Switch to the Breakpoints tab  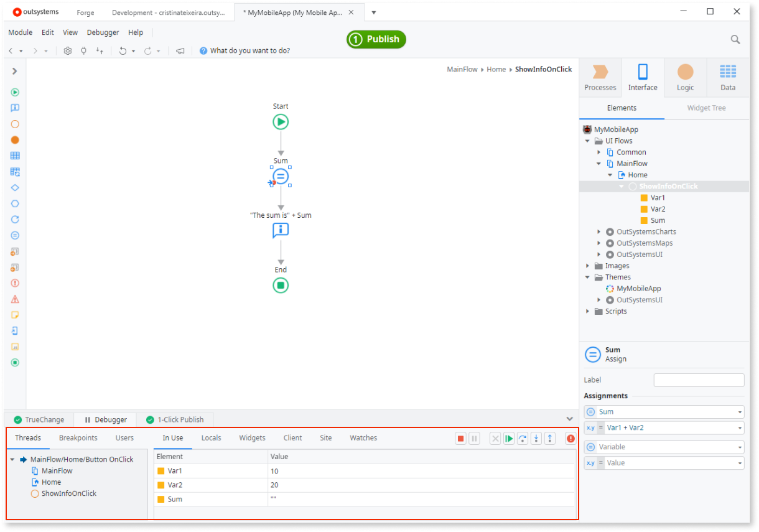78,438
